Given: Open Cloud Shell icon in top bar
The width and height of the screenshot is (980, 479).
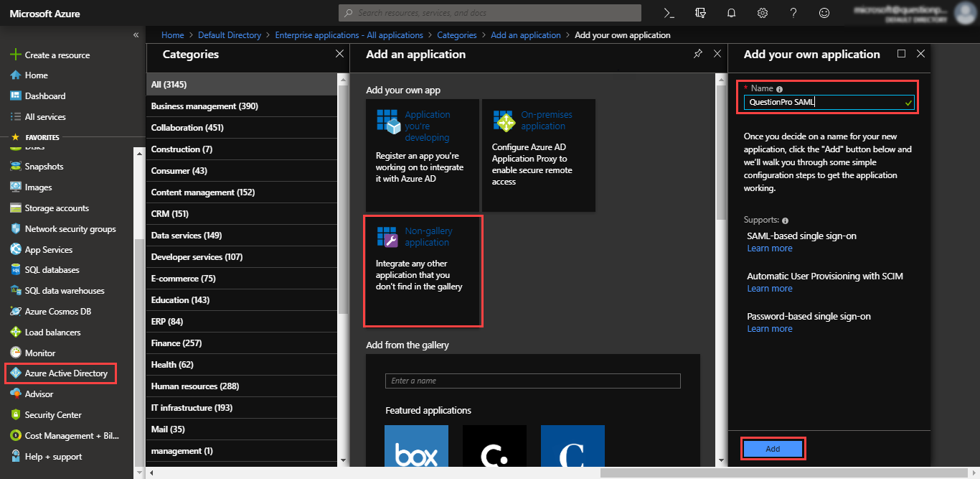Looking at the screenshot, I should pyautogui.click(x=669, y=13).
